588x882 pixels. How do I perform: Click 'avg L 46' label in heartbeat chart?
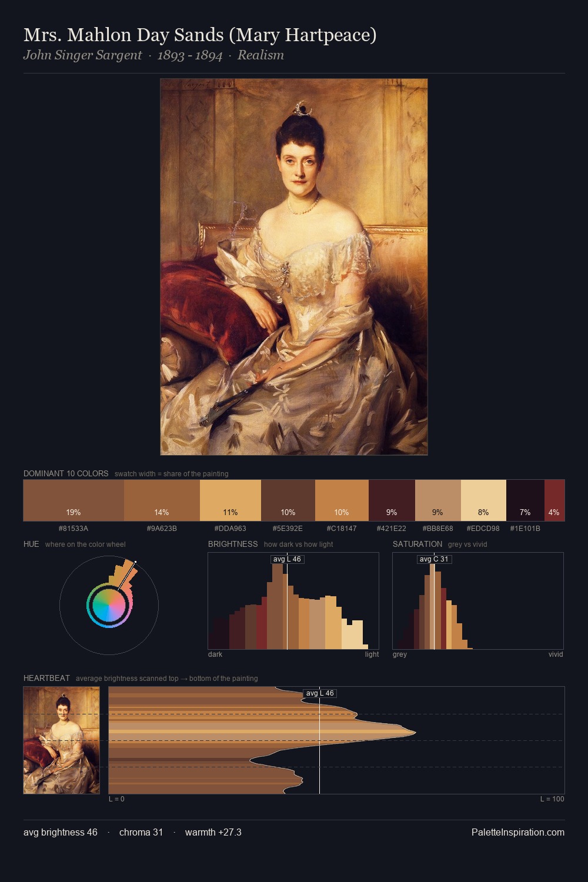(320, 693)
